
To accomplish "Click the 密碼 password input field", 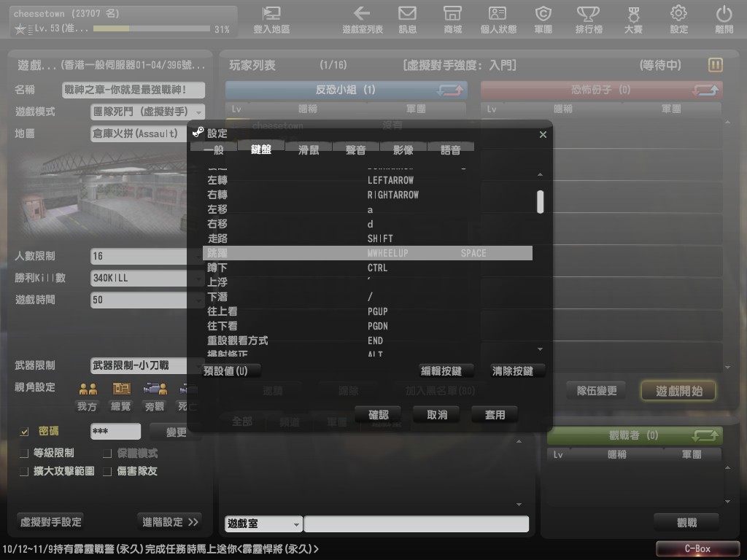I will tap(115, 432).
